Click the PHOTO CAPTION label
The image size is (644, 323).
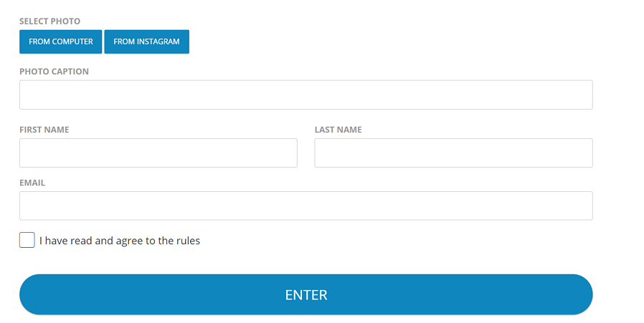coord(54,72)
